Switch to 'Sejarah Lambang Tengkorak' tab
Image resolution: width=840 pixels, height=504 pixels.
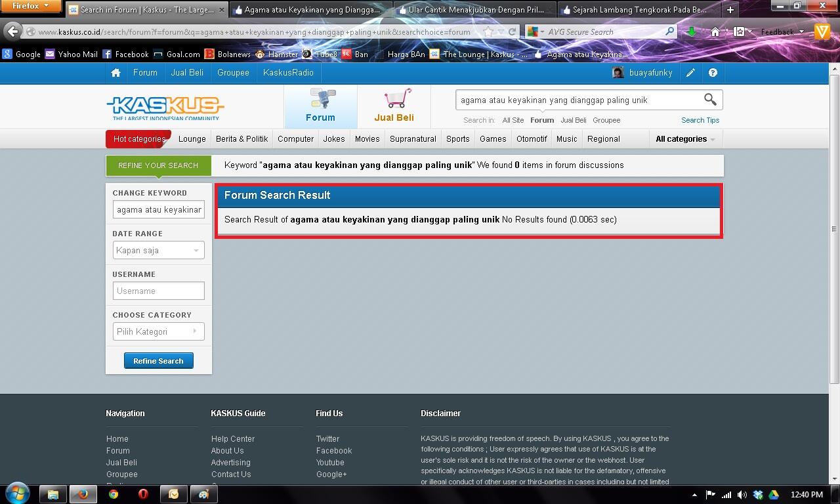[638, 10]
